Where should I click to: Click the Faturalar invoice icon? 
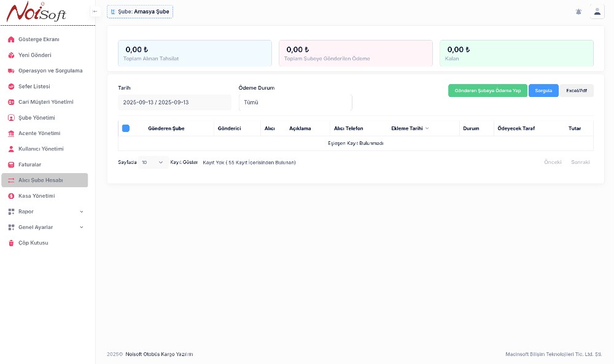pos(11,165)
